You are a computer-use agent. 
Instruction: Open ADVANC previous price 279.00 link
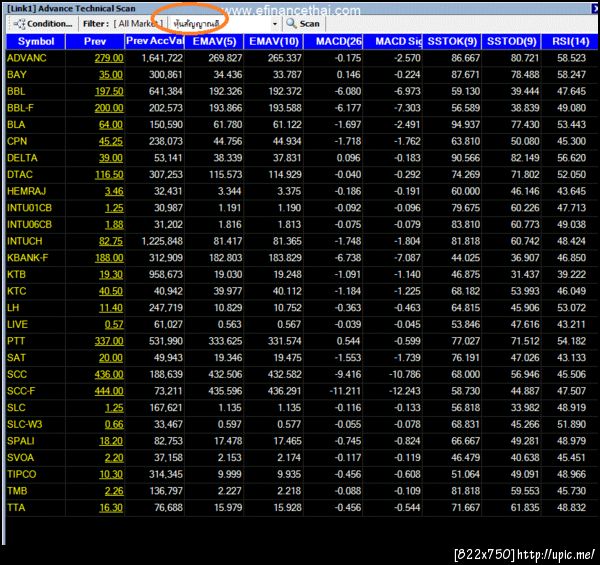(109, 58)
